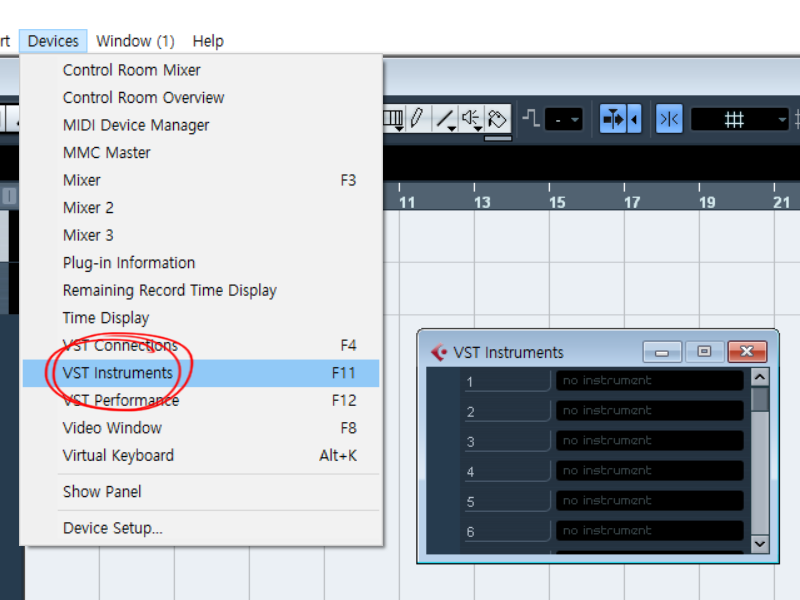Open Mixer 2

(201, 208)
